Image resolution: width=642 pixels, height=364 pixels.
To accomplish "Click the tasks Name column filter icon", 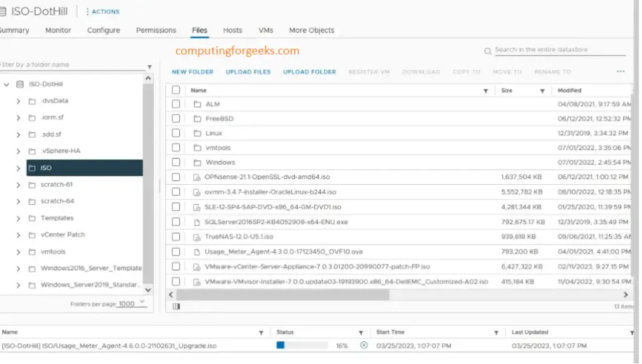I will [x=261, y=333].
